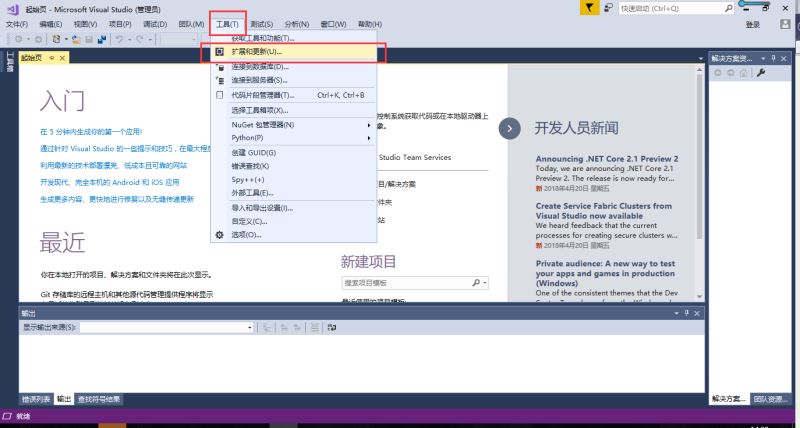Open the 调试(D) menu
This screenshot has height=428, width=800.
pyautogui.click(x=155, y=24)
